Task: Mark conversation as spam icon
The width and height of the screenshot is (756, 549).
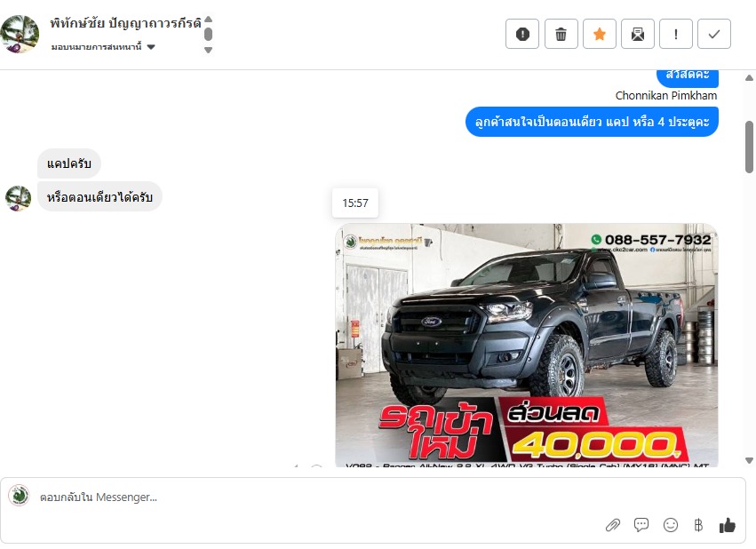Action: [x=522, y=35]
